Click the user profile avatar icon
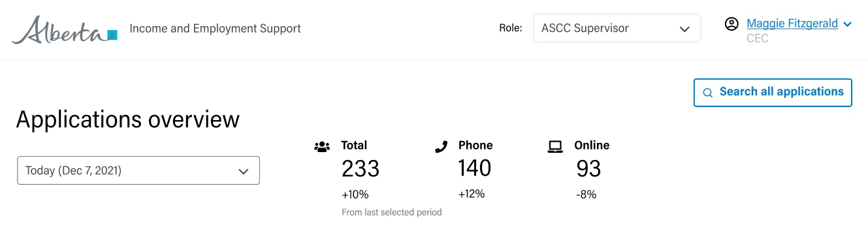 731,24
